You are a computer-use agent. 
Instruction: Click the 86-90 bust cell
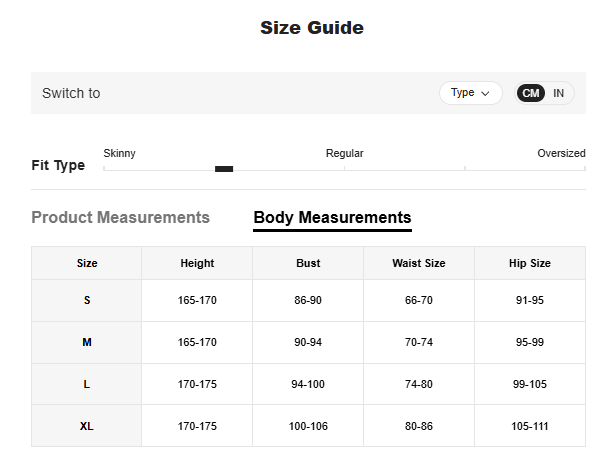pos(308,300)
